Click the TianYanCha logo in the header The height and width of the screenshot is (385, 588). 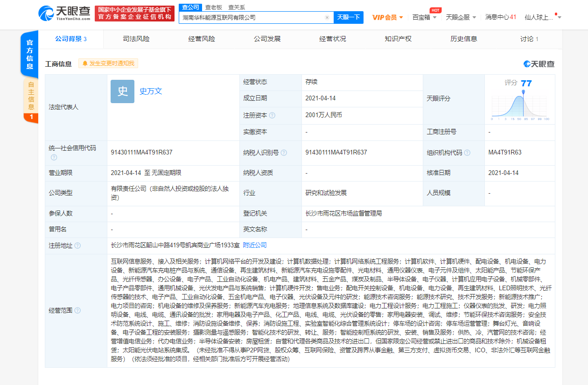pyautogui.click(x=64, y=14)
